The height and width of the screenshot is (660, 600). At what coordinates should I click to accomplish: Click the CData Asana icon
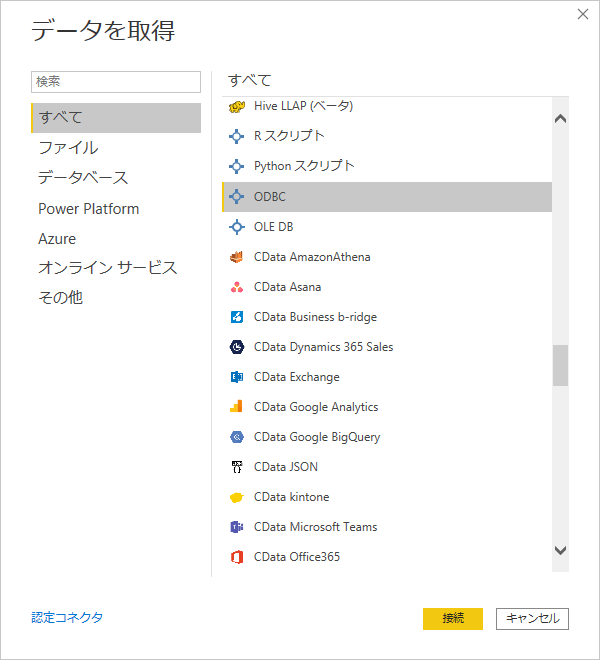point(237,287)
